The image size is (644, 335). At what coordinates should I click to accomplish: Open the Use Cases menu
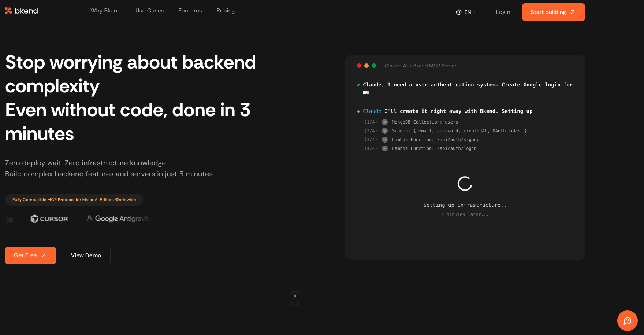click(149, 11)
